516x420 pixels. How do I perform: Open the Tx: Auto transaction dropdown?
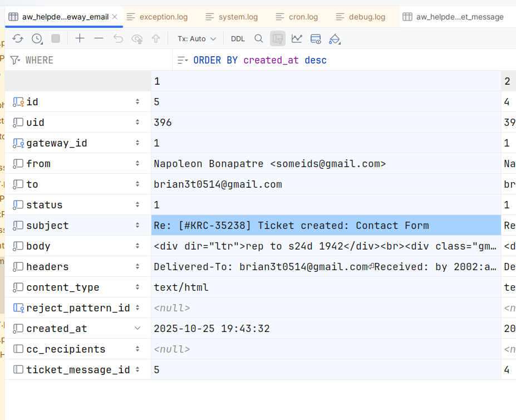(196, 38)
